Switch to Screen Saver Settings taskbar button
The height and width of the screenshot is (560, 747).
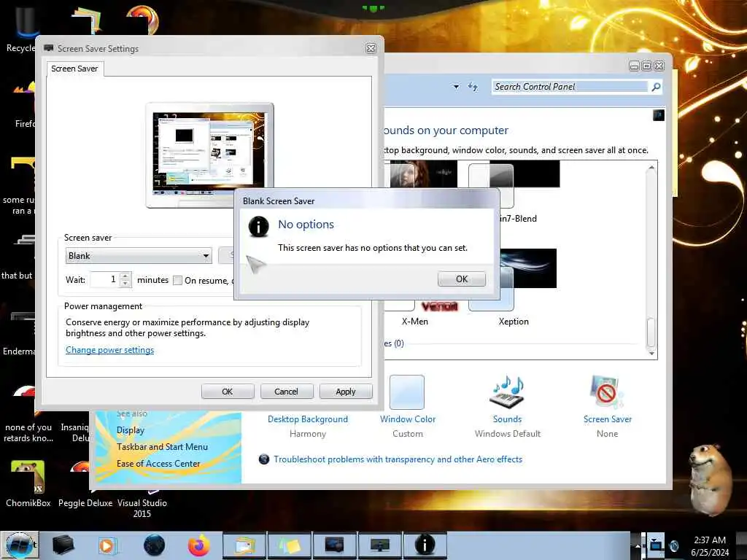coord(379,545)
